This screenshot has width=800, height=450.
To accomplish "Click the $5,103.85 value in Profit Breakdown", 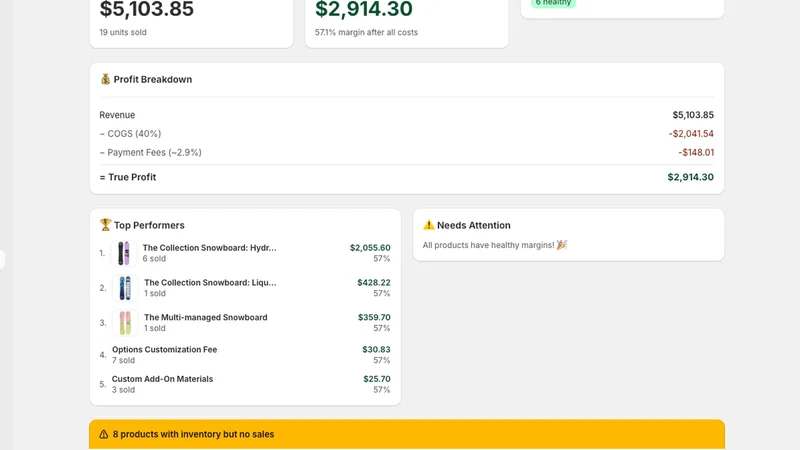I will coord(693,115).
